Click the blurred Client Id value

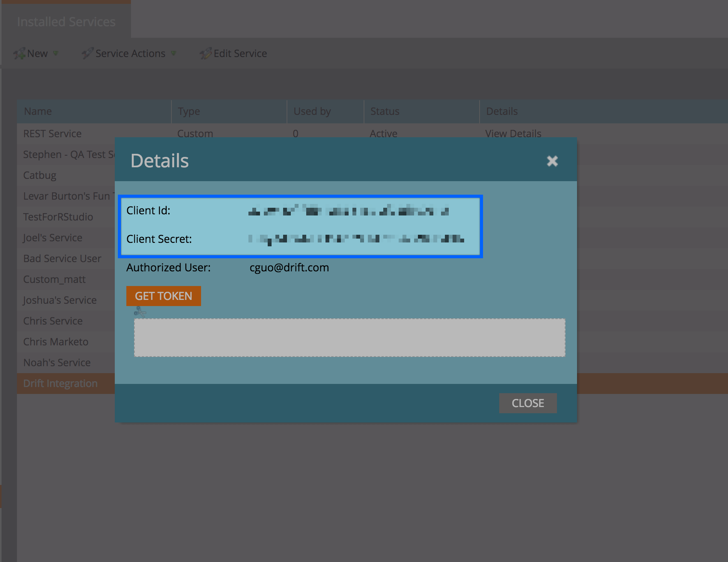349,210
